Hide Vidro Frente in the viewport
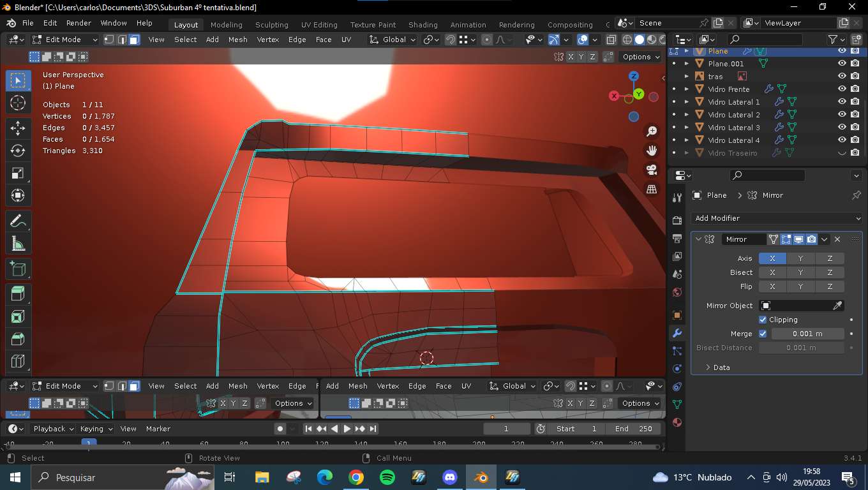 click(x=842, y=89)
